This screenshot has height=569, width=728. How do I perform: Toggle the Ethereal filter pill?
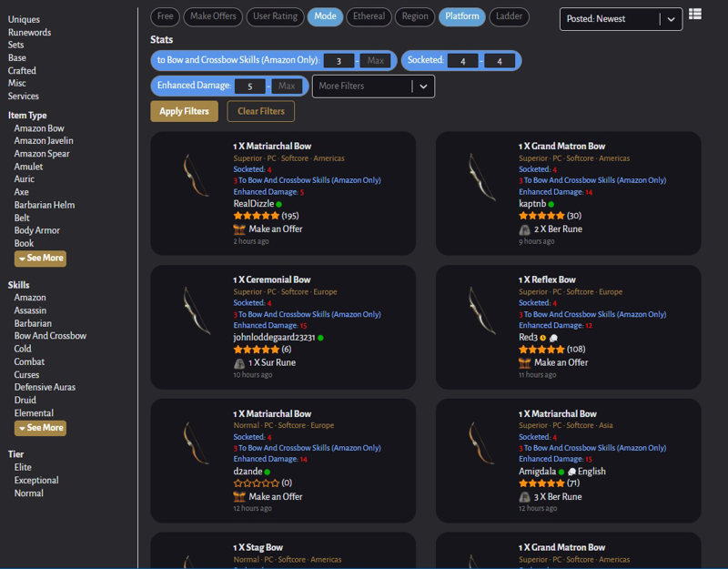coord(369,16)
